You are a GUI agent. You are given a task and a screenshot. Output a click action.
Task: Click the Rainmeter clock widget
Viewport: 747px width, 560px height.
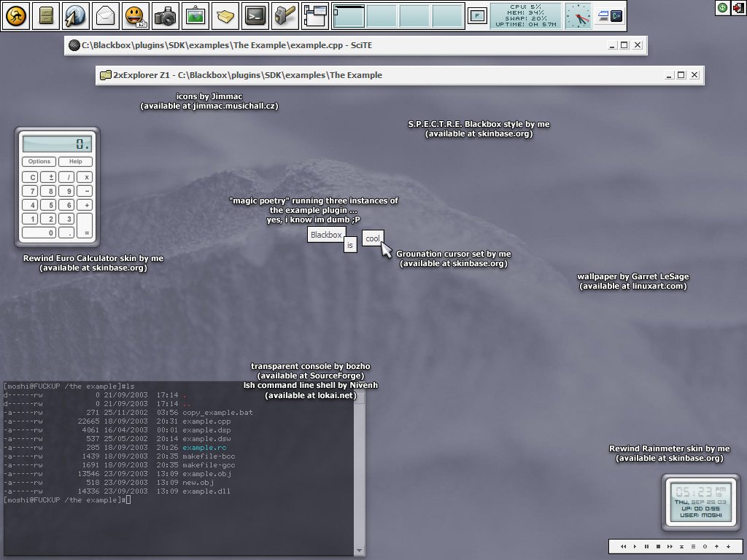tap(701, 502)
